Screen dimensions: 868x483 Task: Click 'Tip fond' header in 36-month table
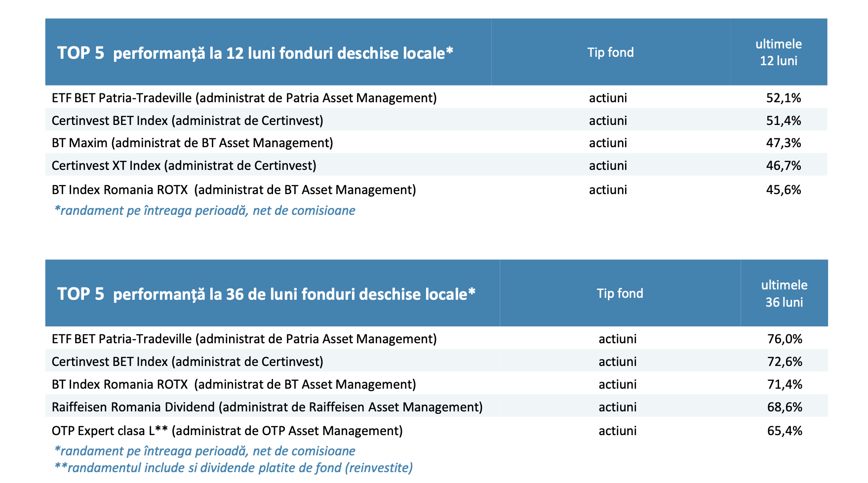pyautogui.click(x=620, y=293)
